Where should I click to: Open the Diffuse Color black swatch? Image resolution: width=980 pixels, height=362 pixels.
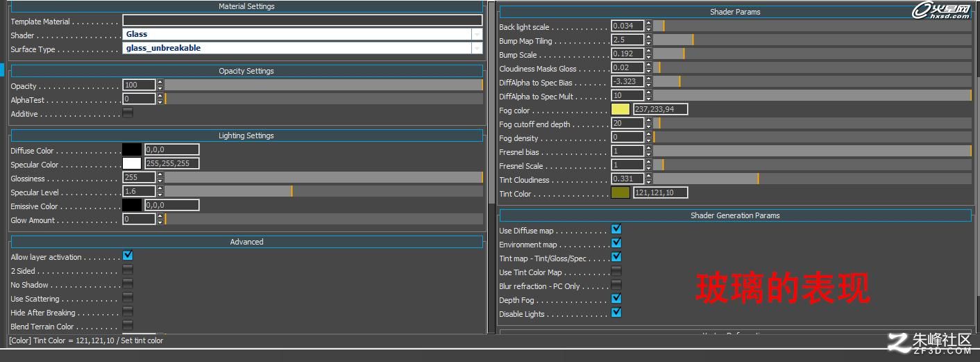pos(132,149)
